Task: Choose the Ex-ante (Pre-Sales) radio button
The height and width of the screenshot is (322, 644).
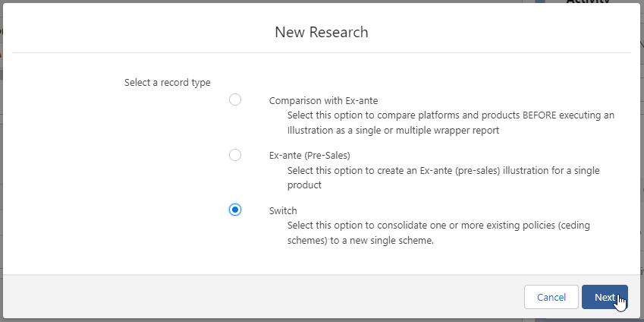Action: pos(235,155)
